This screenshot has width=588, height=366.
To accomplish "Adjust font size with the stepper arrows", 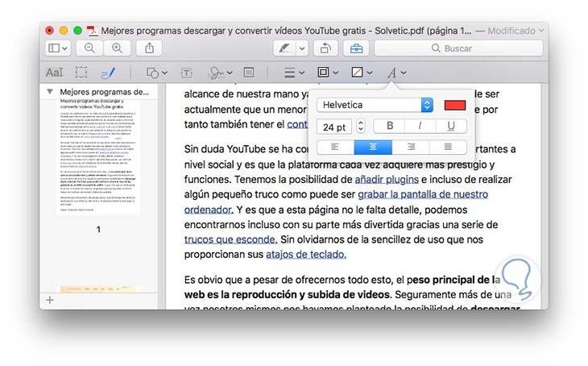I will tap(360, 126).
